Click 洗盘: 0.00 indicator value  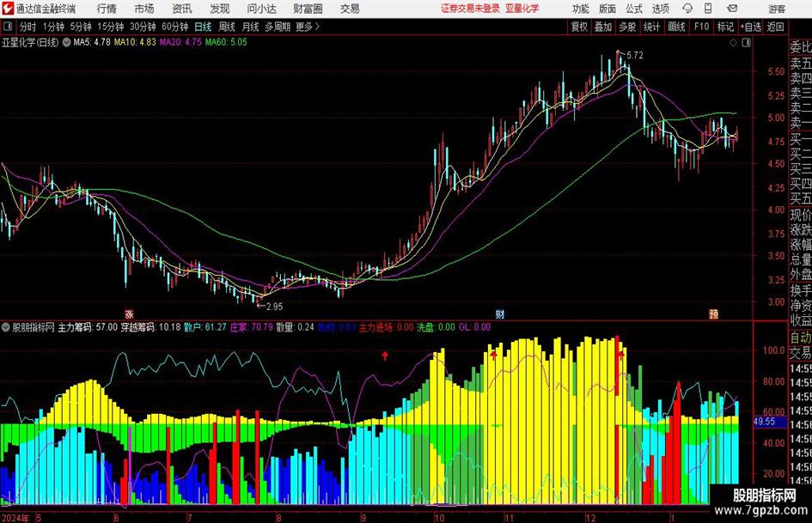point(436,327)
